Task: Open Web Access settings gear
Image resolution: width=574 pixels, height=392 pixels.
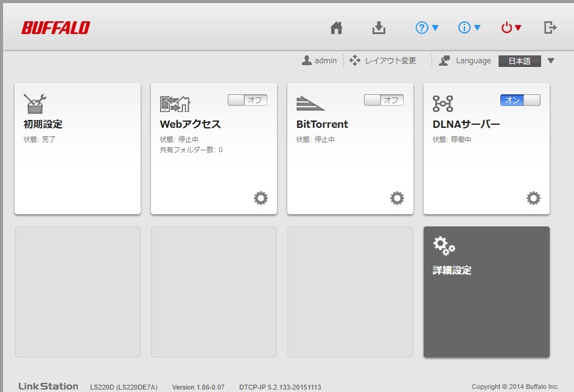Action: [261, 198]
